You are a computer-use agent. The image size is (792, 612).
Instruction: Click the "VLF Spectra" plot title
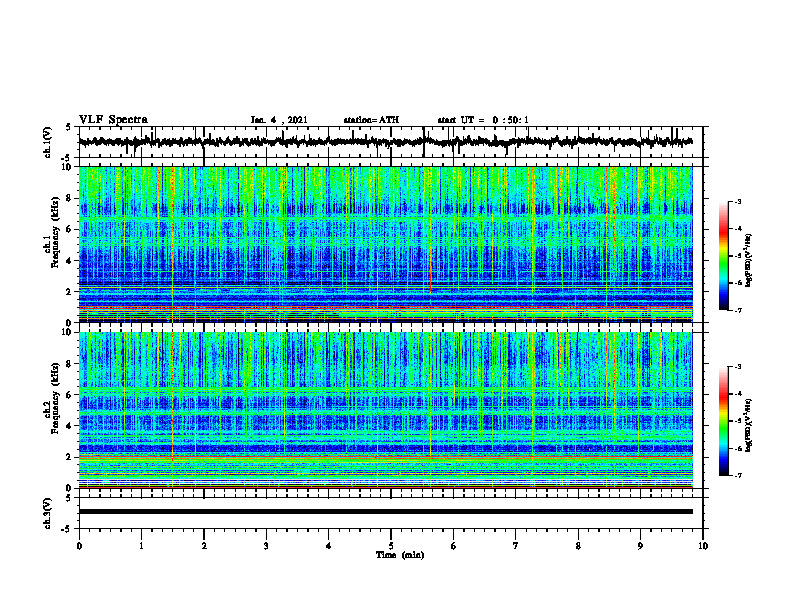114,120
